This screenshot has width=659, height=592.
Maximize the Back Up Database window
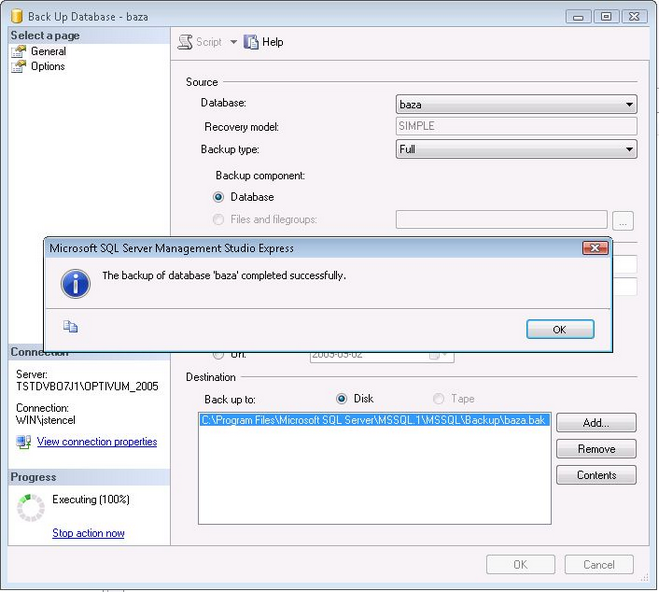(606, 17)
